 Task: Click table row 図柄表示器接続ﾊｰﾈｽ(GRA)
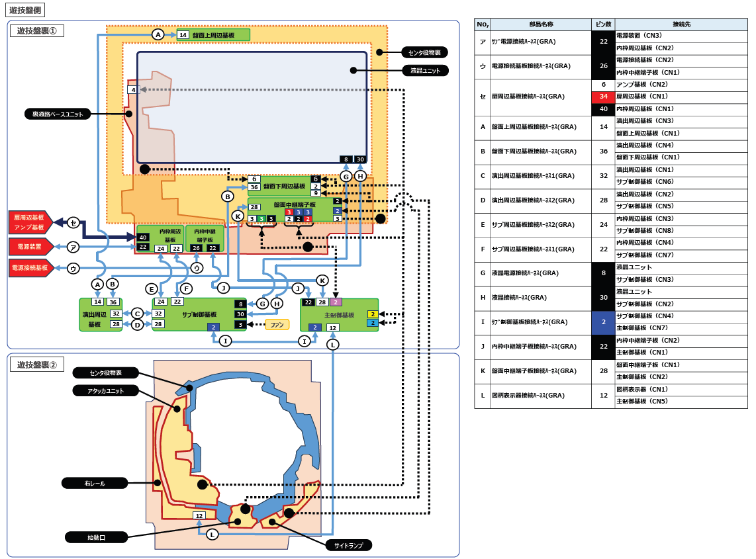click(612, 396)
